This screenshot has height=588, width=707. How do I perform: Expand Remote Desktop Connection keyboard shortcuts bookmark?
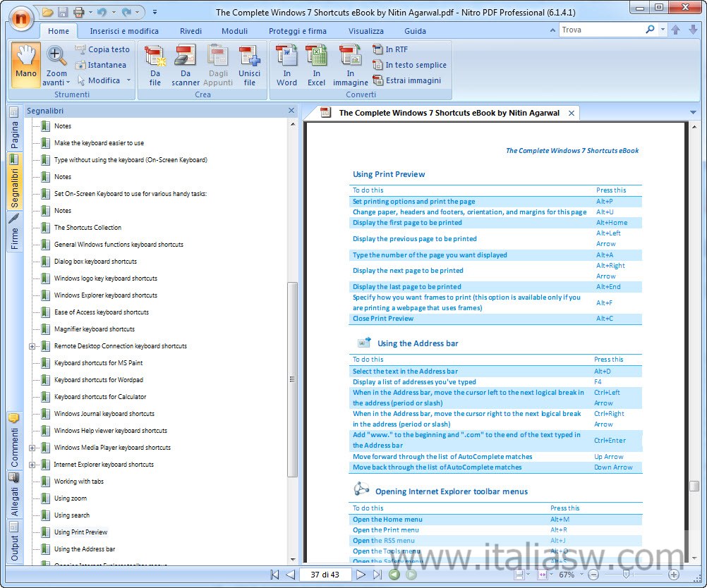point(32,346)
